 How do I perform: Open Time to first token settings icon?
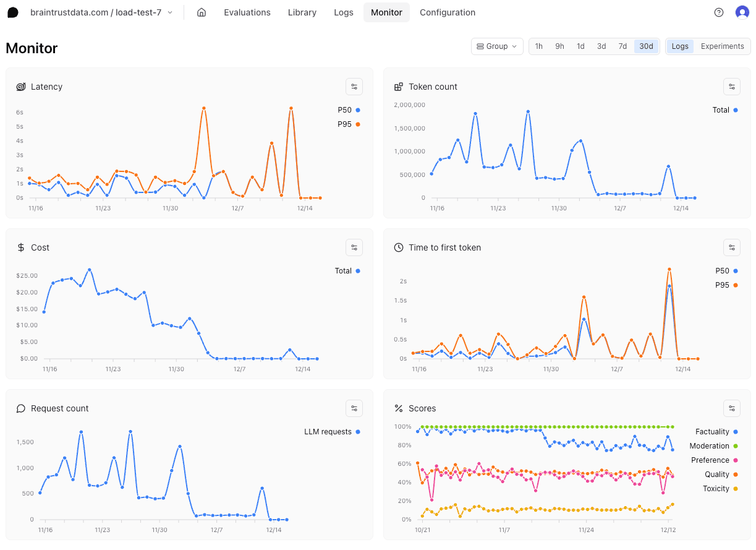tap(731, 247)
